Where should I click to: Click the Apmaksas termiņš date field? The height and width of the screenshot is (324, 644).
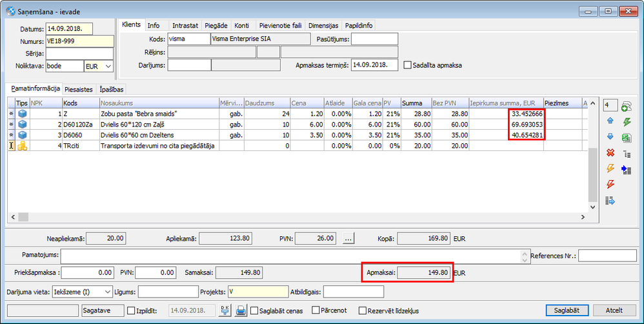[x=374, y=65]
